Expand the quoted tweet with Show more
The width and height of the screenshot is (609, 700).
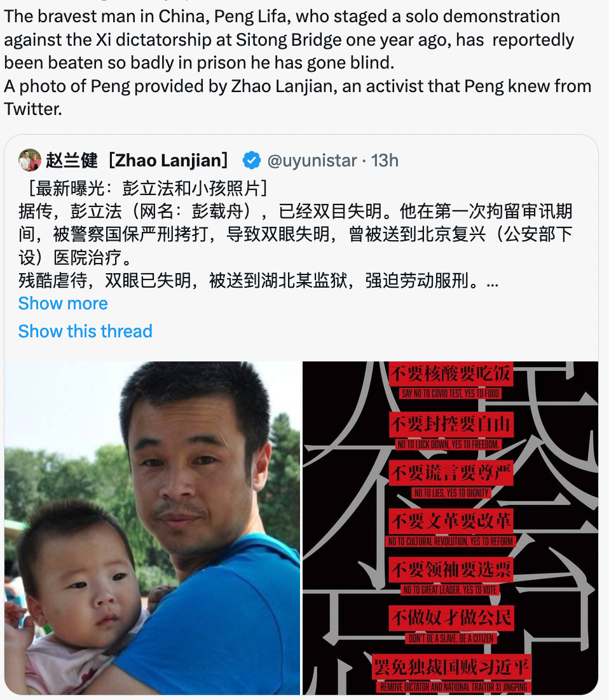[63, 304]
